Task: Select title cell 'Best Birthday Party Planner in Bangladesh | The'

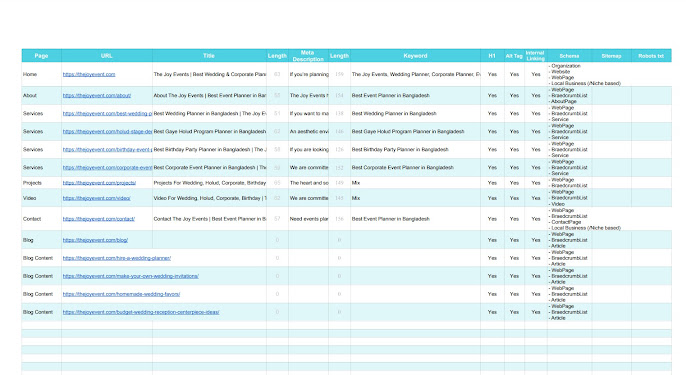Action: [x=209, y=149]
